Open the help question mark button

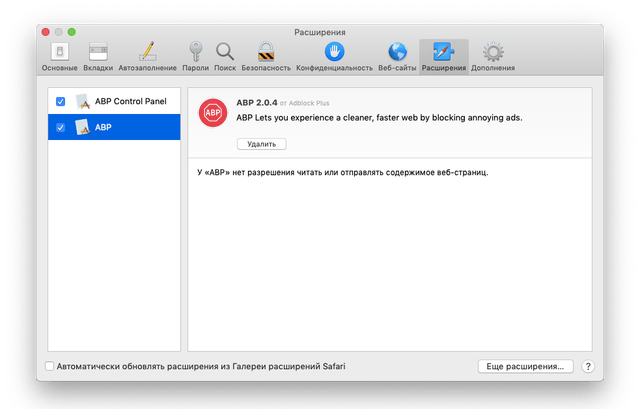(x=588, y=366)
